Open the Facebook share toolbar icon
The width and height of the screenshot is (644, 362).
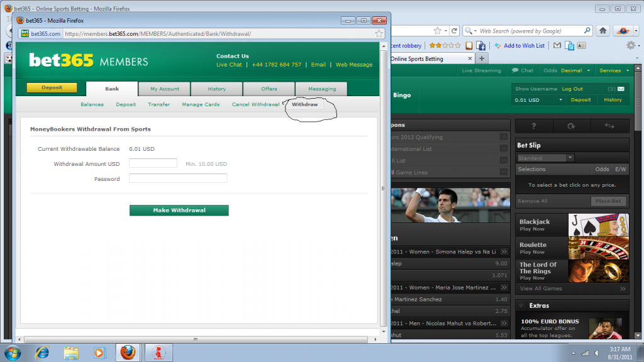(480, 45)
